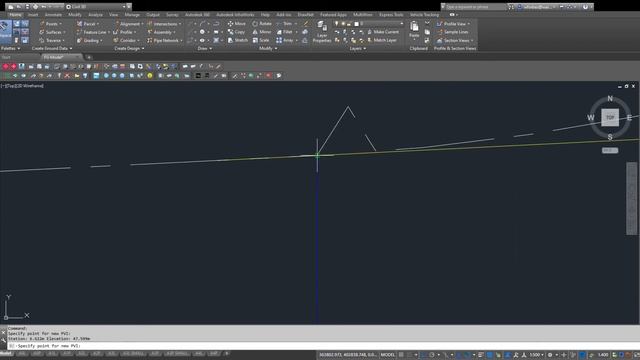Image resolution: width=640 pixels, height=360 pixels.
Task: Toggle the MODEL space status button
Action: (x=388, y=355)
